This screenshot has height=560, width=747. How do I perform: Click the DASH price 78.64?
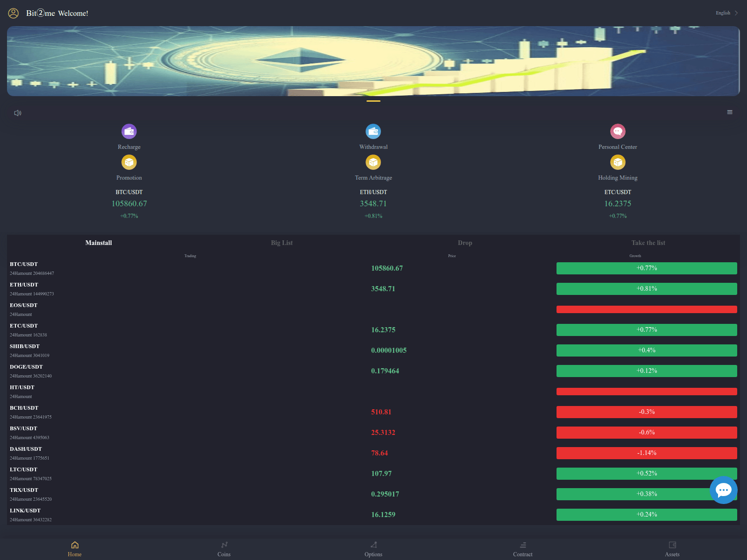[x=380, y=453]
